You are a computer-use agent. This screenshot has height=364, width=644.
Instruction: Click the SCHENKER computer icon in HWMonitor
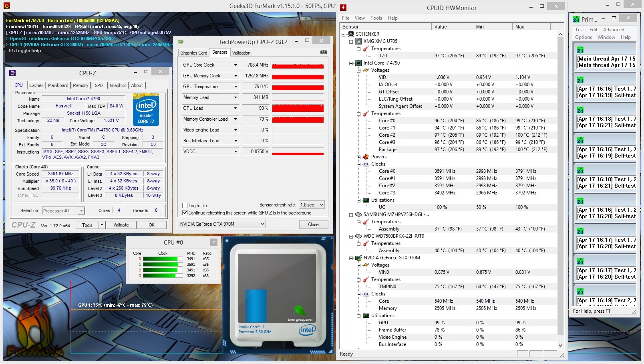351,34
